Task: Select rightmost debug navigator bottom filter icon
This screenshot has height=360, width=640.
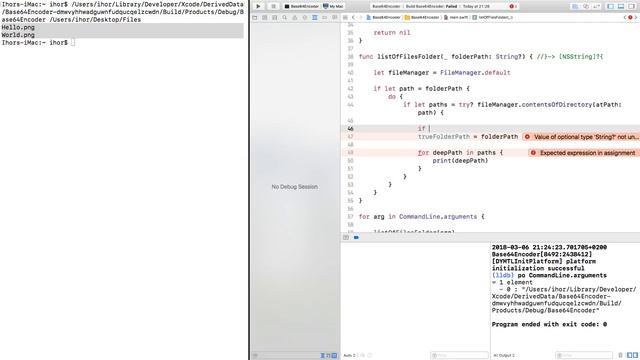Action: 334,356
